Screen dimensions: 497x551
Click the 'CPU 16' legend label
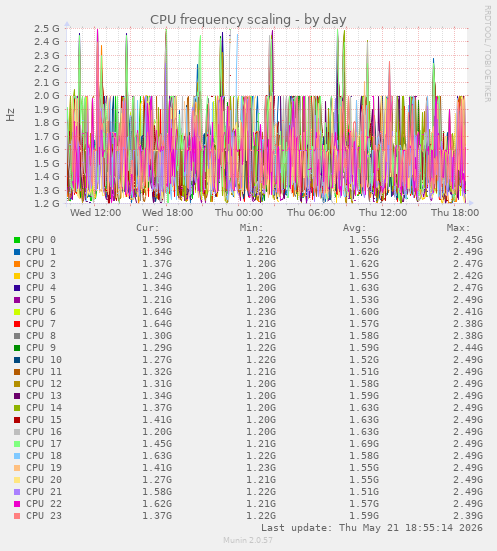(x=44, y=432)
